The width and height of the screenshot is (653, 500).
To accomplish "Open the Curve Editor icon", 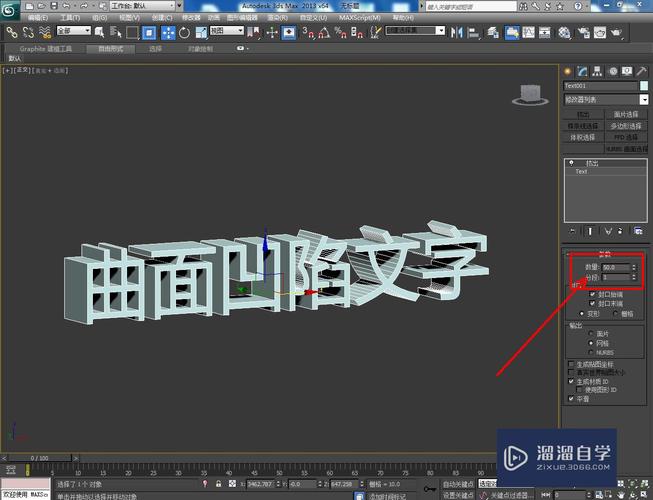I will pyautogui.click(x=528, y=32).
